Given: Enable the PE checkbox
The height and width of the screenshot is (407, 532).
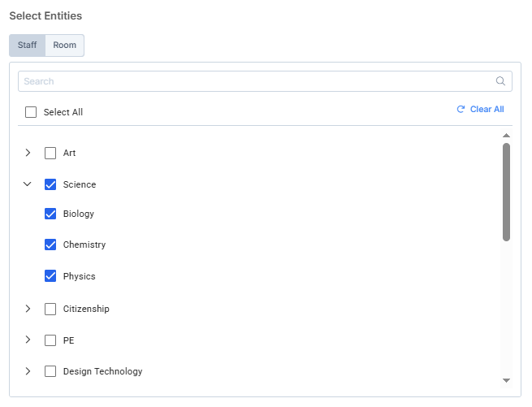Looking at the screenshot, I should pos(50,340).
